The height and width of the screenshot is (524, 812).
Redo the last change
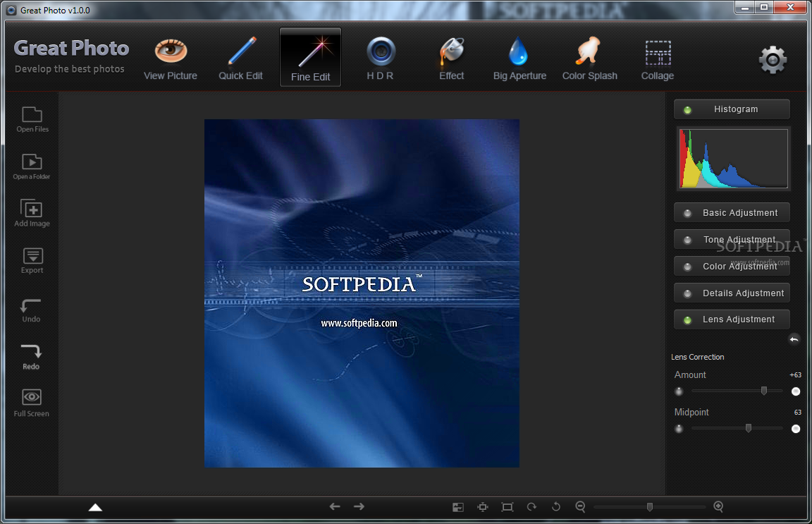(x=31, y=357)
